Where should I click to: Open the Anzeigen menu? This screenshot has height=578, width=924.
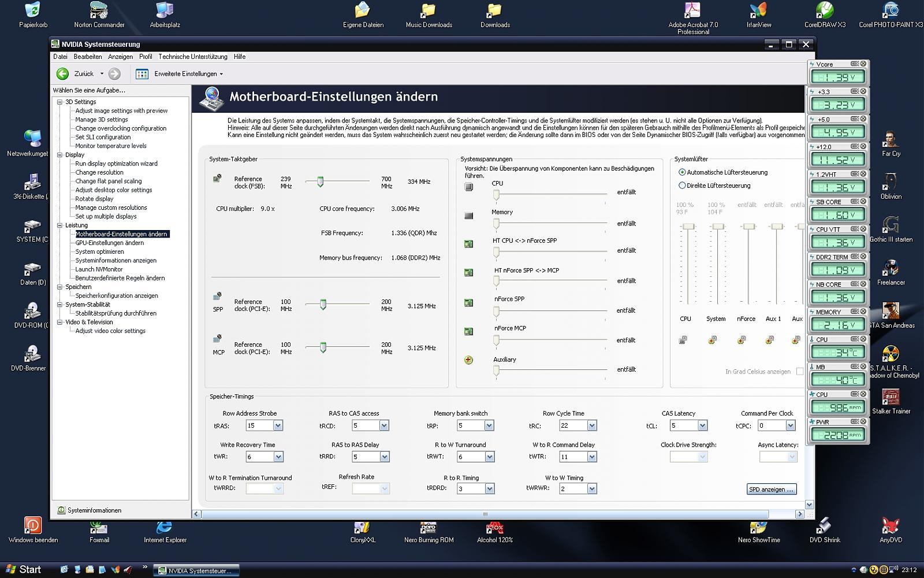tap(120, 57)
